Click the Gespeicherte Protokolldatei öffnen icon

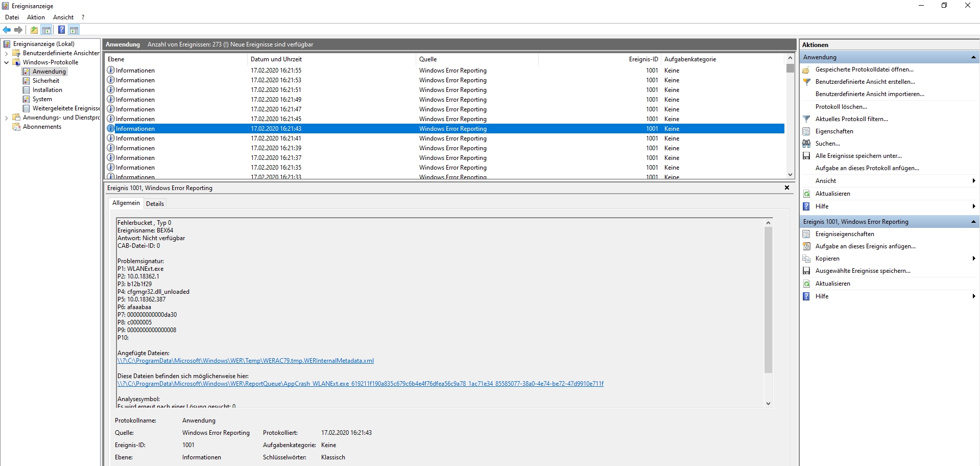click(x=806, y=69)
